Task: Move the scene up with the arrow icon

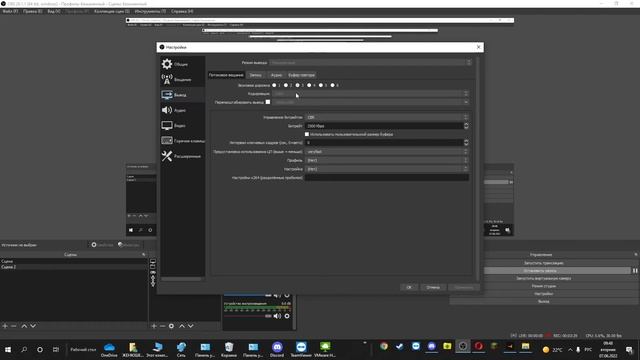Action: [24, 326]
